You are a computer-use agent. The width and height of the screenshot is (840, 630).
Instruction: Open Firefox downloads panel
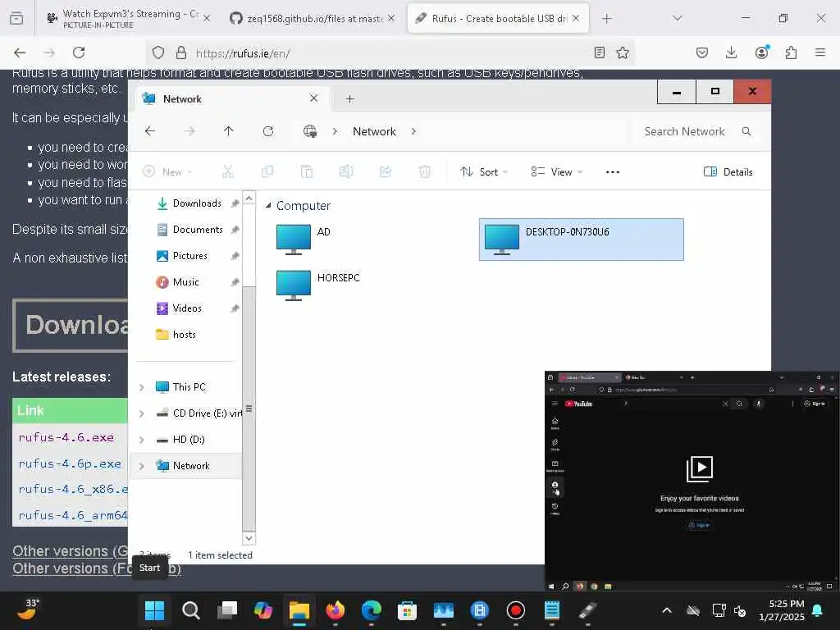click(731, 52)
